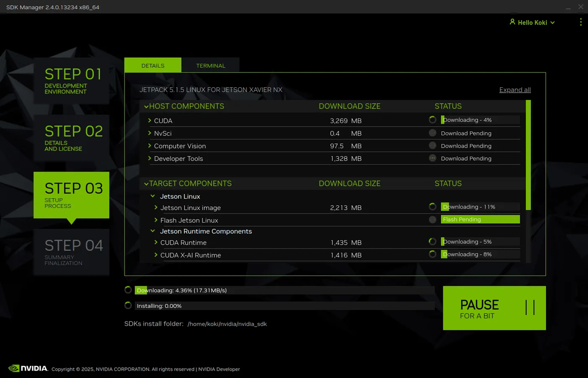Expand the CUDA Runtime row
This screenshot has height=378, width=588.
156,242
